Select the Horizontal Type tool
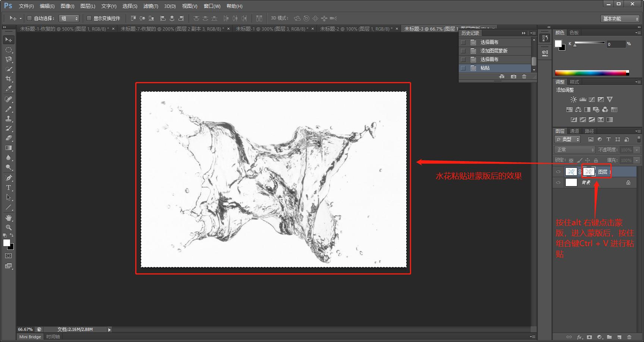Screen dimensions: 644x342 [x=9, y=188]
